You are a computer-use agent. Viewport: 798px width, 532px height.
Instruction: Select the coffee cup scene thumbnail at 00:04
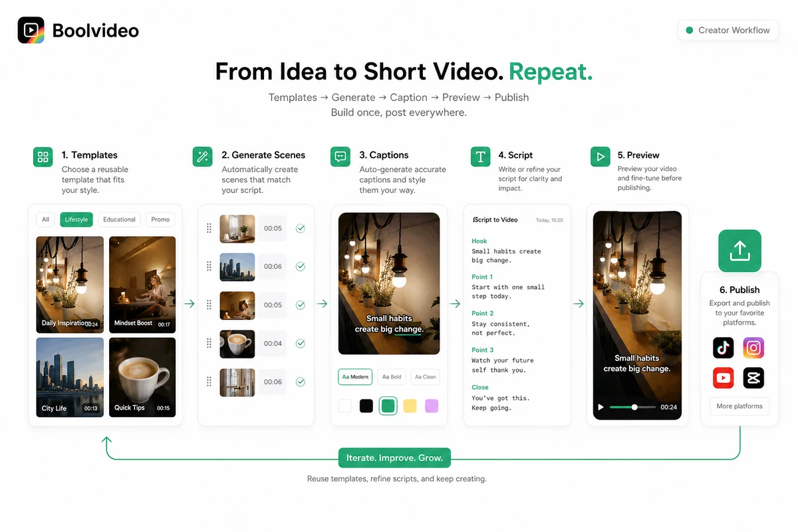[x=237, y=344]
